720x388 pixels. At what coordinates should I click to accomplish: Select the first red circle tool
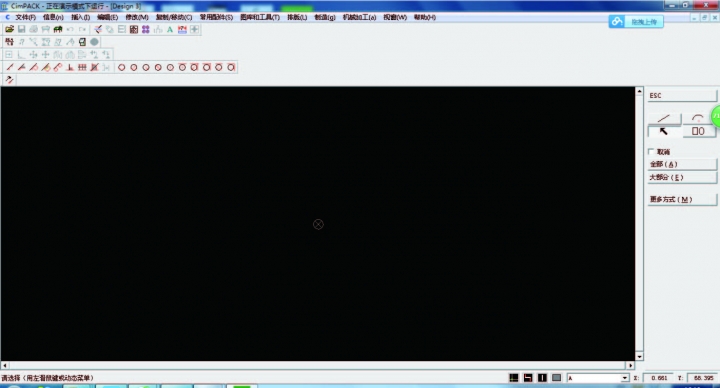pos(122,67)
